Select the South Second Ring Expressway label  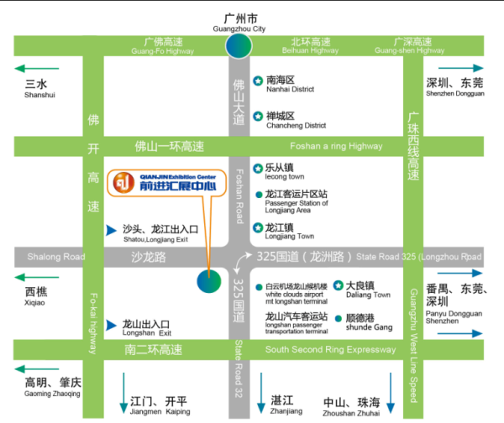329,349
